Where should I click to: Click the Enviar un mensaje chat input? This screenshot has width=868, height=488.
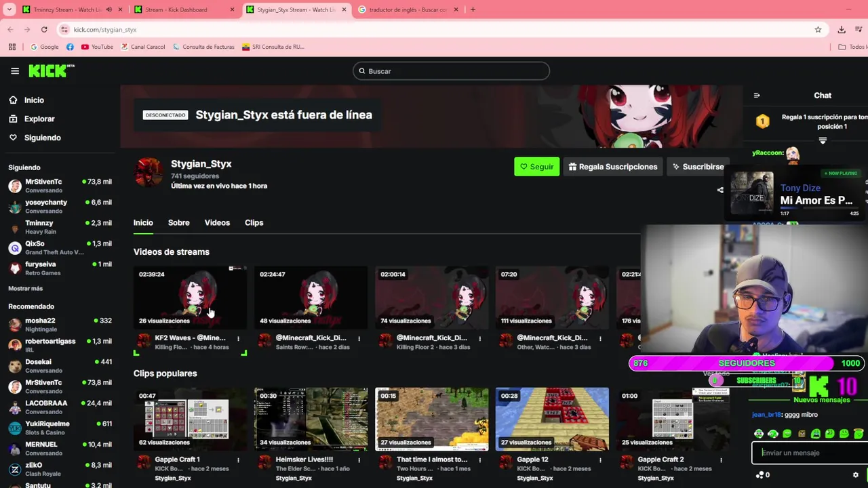(810, 453)
